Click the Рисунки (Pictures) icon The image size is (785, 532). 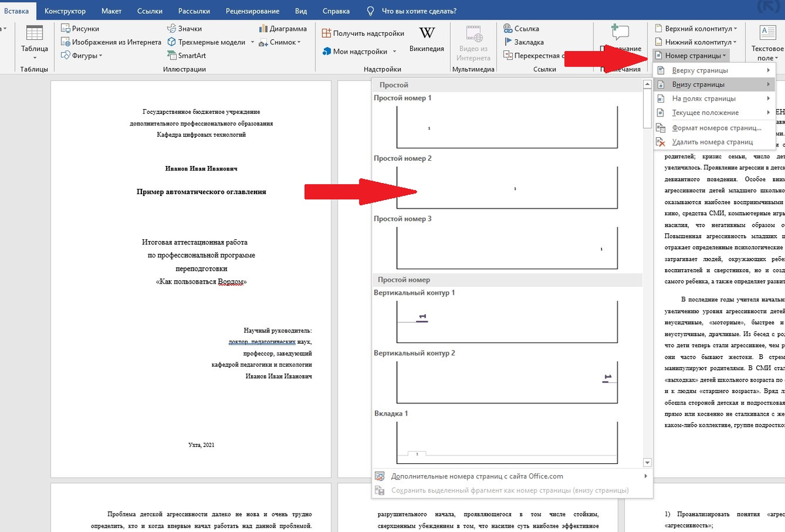(66, 29)
